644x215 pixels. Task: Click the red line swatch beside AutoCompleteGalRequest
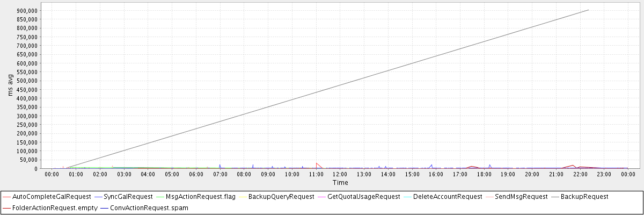coord(6,197)
